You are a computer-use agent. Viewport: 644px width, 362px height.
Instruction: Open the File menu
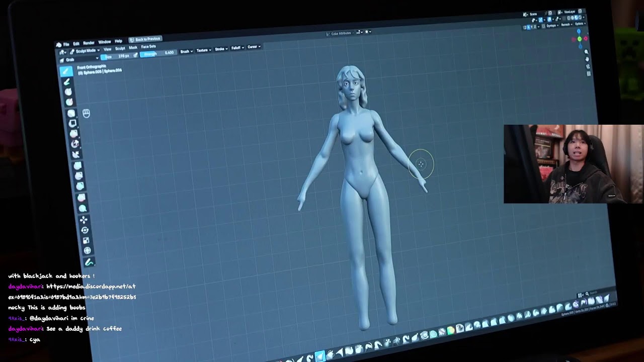point(66,44)
